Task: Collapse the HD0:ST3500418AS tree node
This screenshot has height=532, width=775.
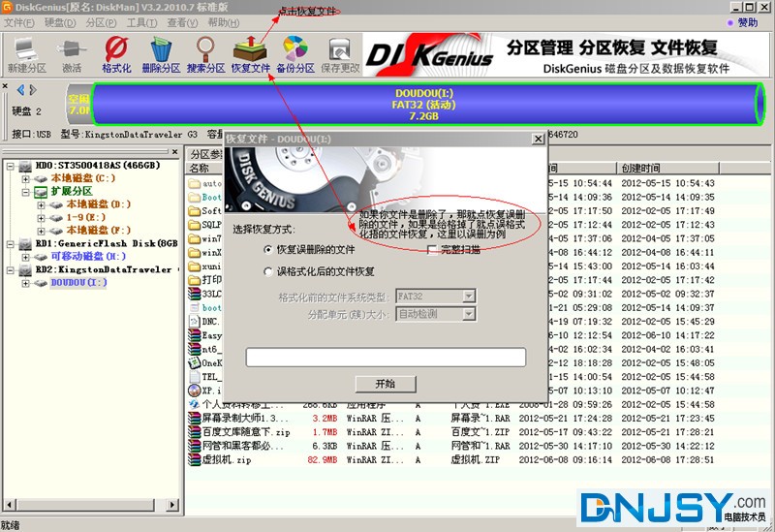Action: pos(10,166)
